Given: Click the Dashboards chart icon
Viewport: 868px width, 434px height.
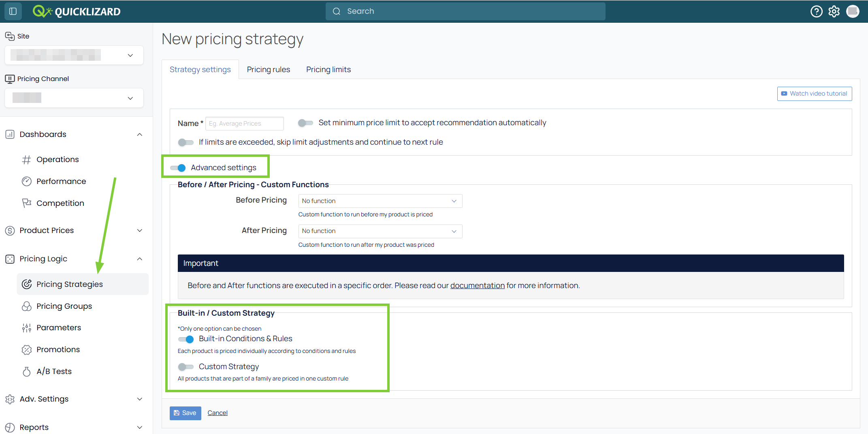Looking at the screenshot, I should [10, 135].
